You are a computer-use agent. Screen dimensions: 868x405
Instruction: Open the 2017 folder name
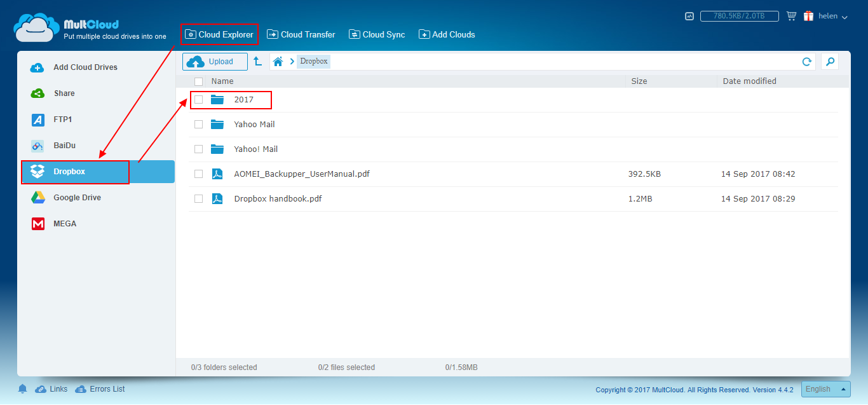[x=243, y=100]
